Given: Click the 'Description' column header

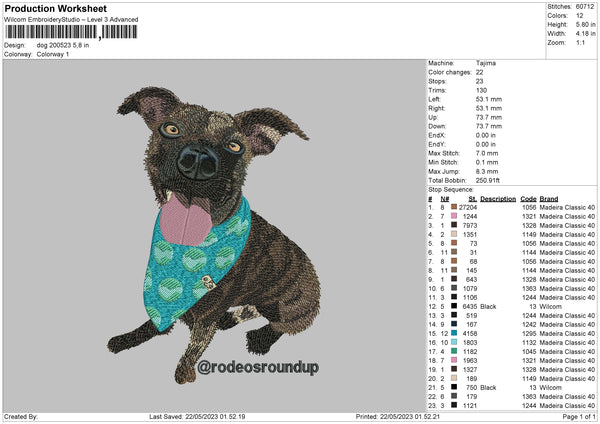Looking at the screenshot, I should click(498, 199).
